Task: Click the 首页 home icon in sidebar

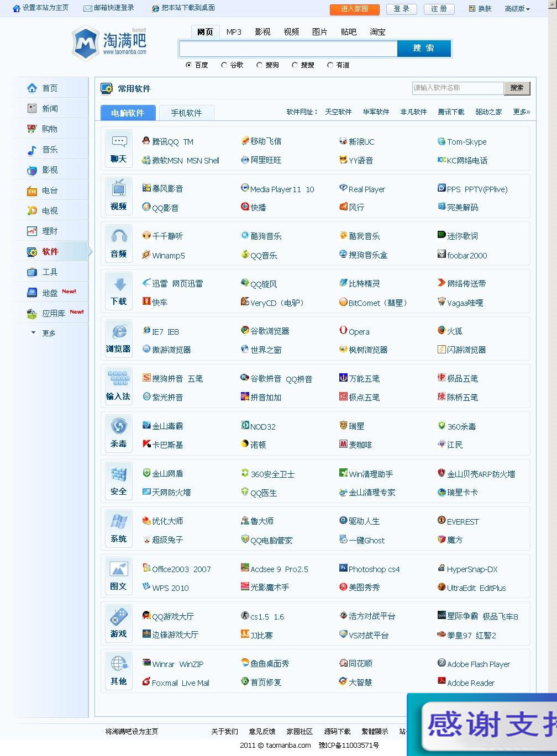Action: (x=32, y=88)
